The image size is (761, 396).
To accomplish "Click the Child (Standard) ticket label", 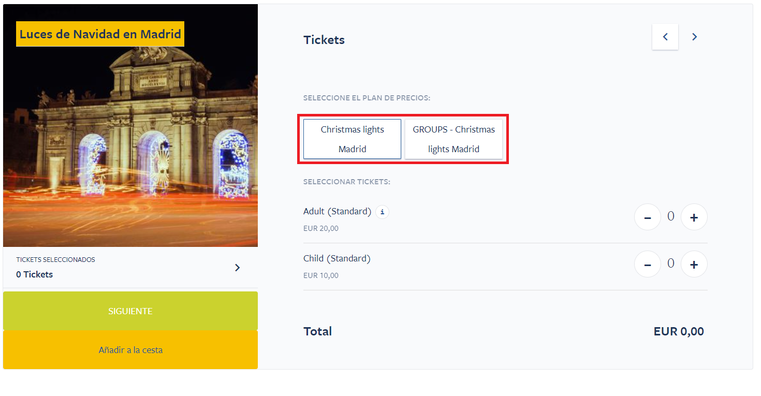I will [337, 259].
